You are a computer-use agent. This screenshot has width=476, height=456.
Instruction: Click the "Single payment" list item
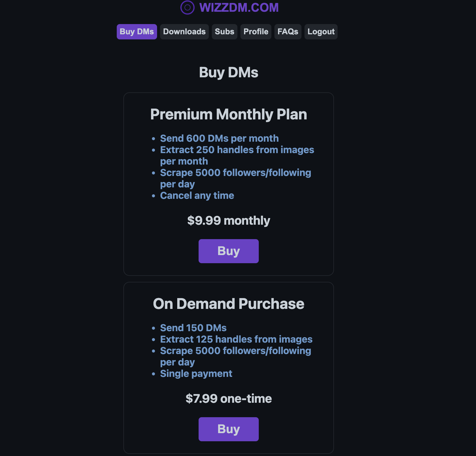click(196, 374)
